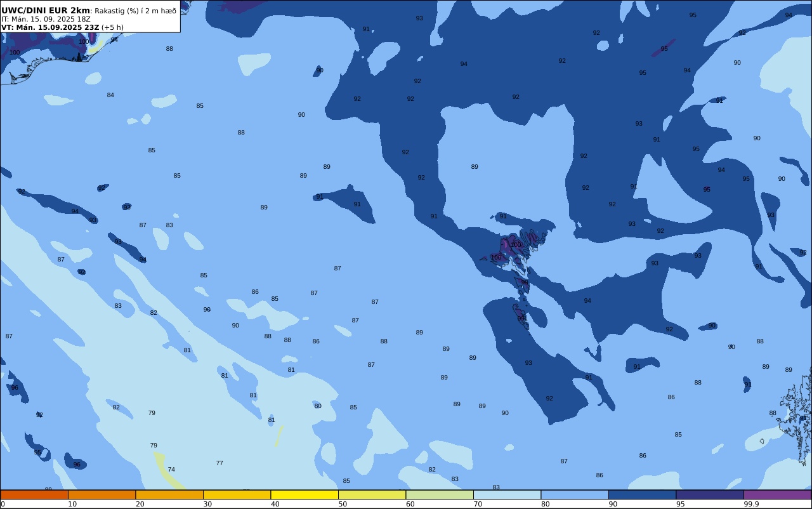Image resolution: width=812 pixels, height=509 pixels.
Task: Click the gold 30–40 legend swatch
Action: point(237,494)
